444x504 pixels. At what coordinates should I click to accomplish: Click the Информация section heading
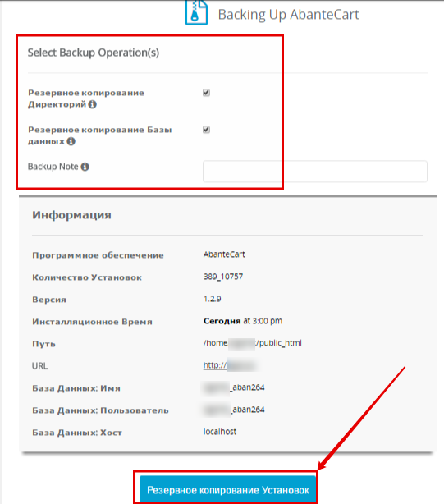[71, 215]
